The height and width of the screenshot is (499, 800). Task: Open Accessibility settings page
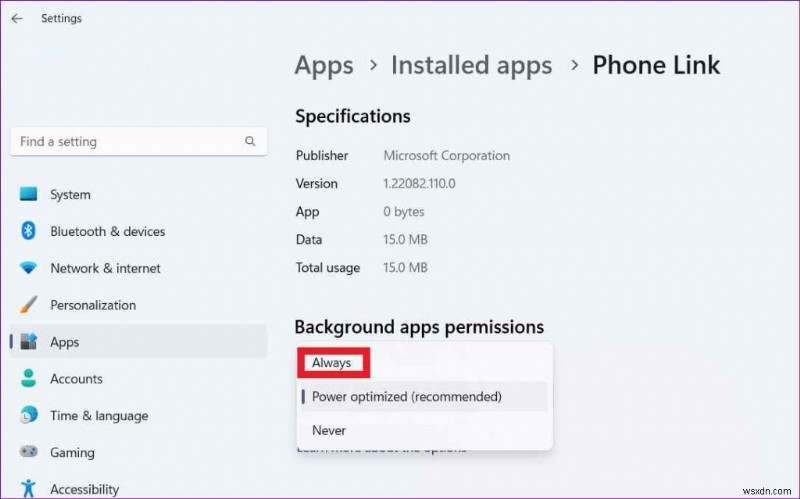click(138, 488)
